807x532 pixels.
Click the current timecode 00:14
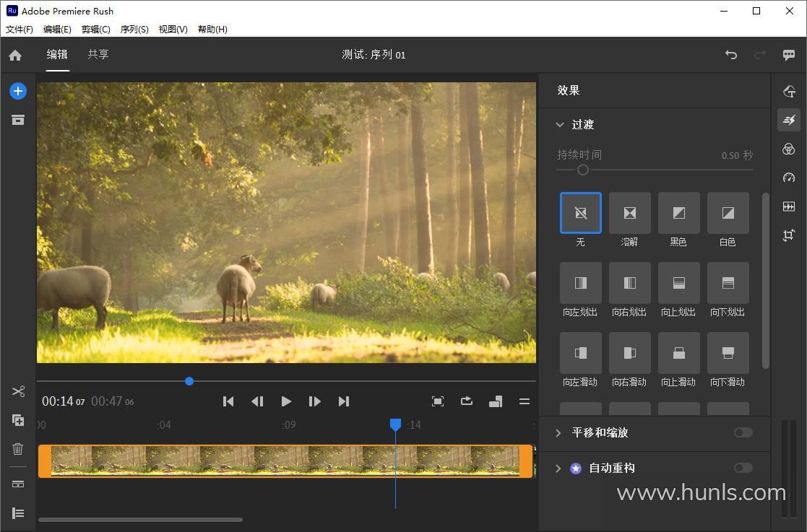pos(63,401)
